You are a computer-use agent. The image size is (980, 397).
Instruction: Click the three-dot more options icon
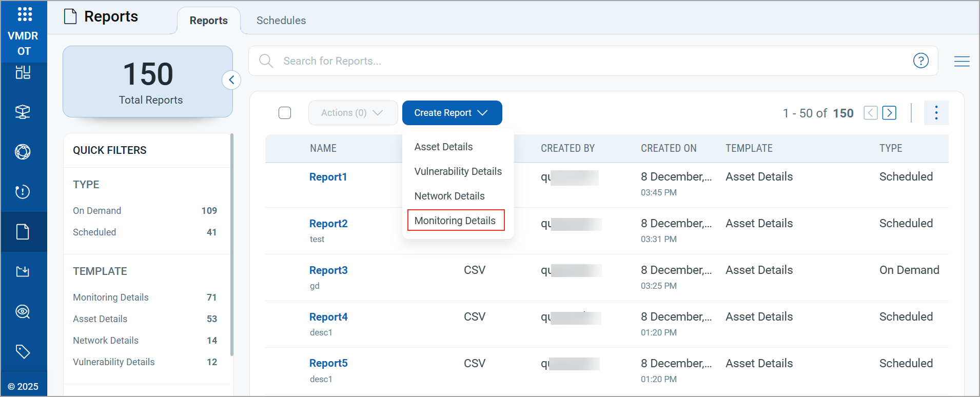pyautogui.click(x=936, y=113)
